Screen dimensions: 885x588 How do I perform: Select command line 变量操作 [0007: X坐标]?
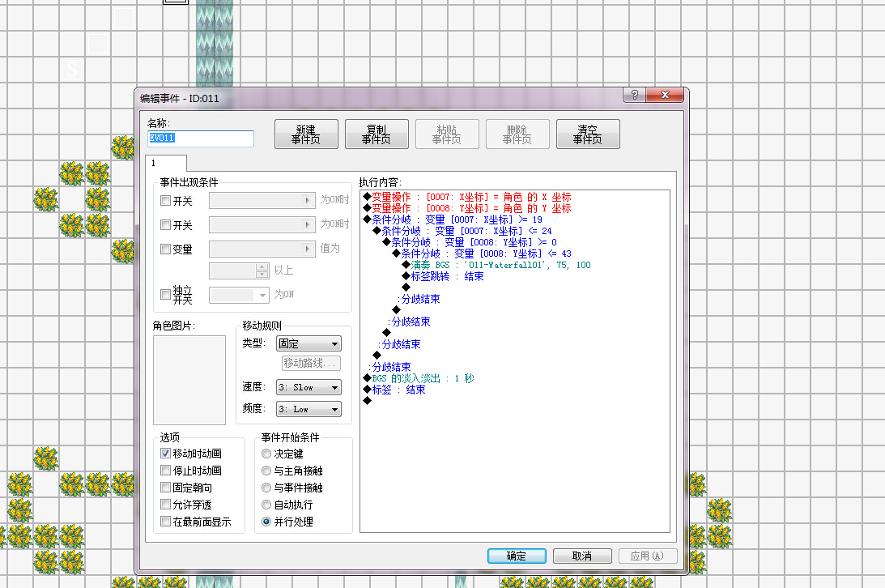[467, 197]
